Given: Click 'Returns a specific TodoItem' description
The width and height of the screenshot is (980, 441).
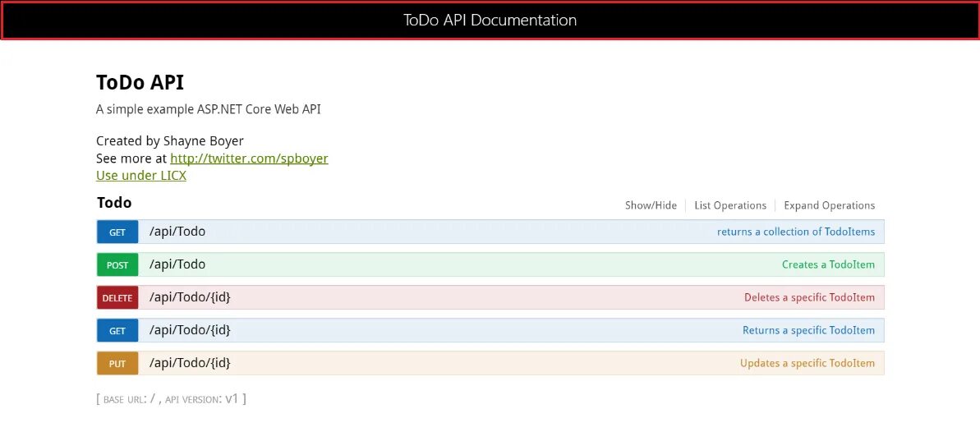Looking at the screenshot, I should 809,330.
